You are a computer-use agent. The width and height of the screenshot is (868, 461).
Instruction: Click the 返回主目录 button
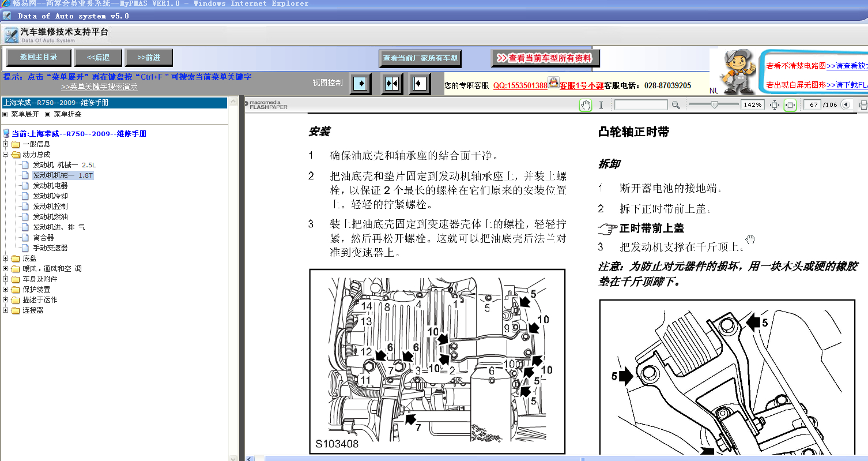pyautogui.click(x=39, y=57)
